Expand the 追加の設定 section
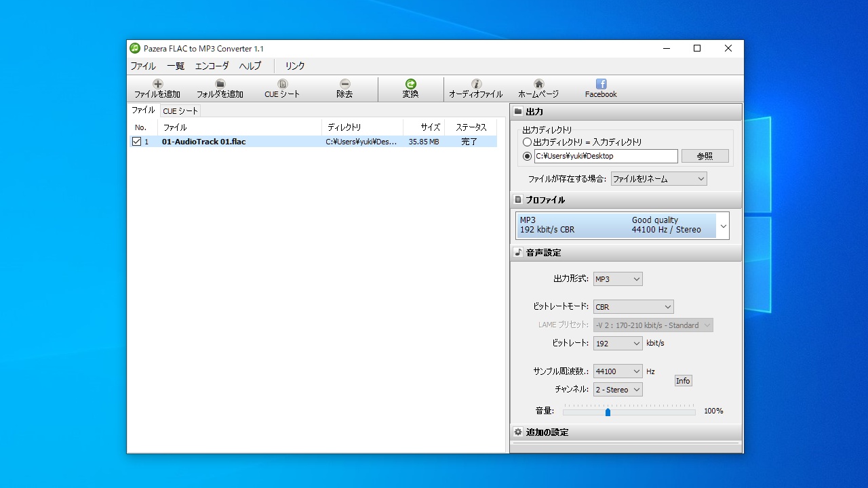Viewport: 868px width, 488px height. 626,432
